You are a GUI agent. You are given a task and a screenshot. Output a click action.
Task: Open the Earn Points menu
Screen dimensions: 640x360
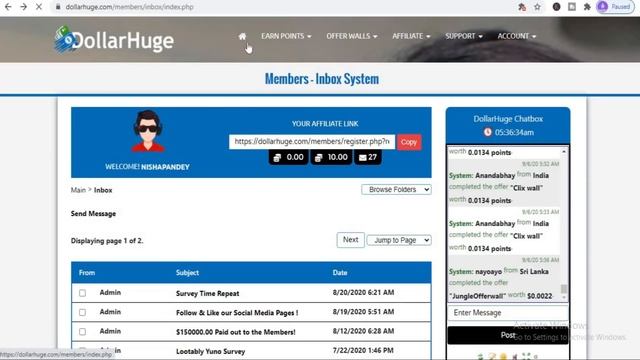tap(286, 36)
